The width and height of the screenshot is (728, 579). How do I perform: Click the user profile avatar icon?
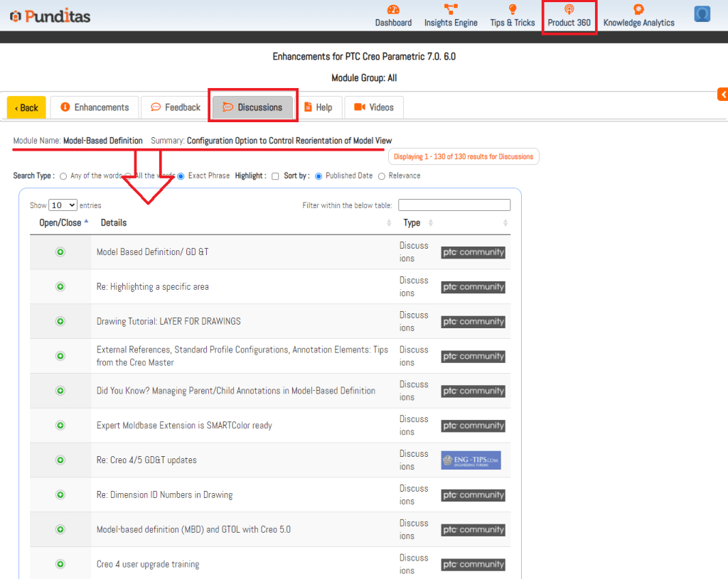tap(702, 14)
